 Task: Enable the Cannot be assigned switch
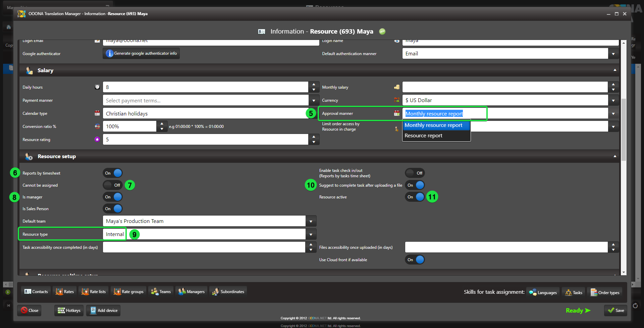click(x=113, y=185)
